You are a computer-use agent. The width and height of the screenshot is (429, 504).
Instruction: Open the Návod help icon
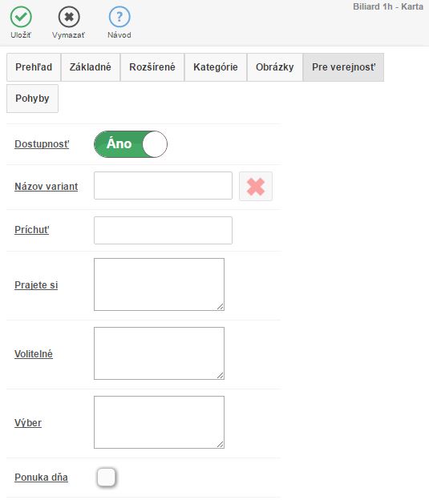click(119, 17)
